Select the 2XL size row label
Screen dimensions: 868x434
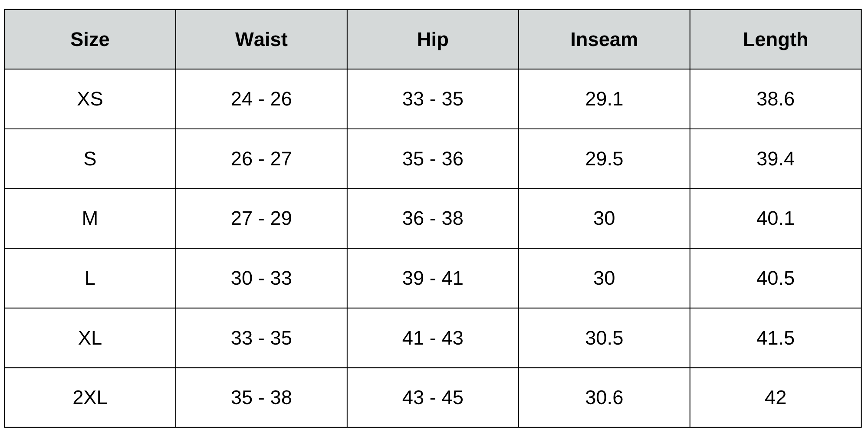(90, 398)
